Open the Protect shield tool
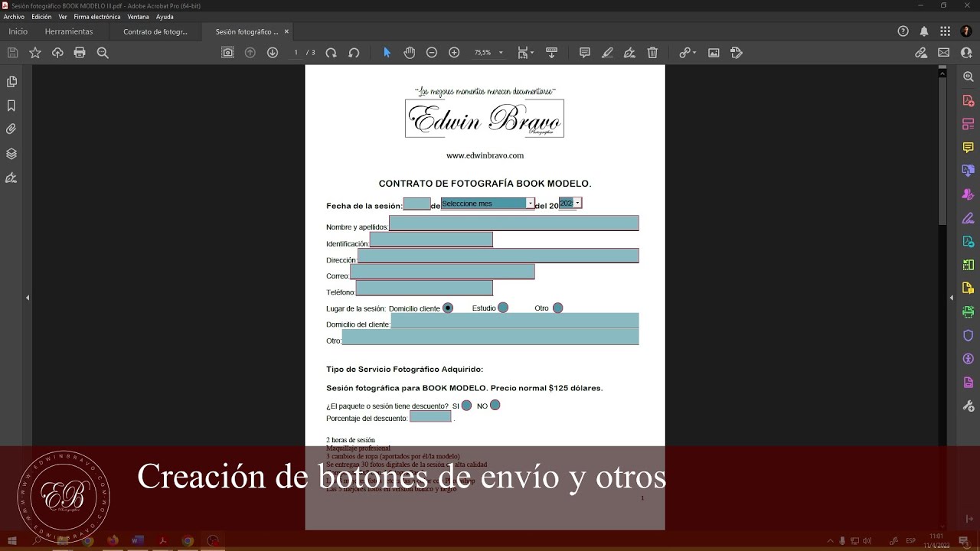Viewport: 980px width, 551px height. click(968, 335)
